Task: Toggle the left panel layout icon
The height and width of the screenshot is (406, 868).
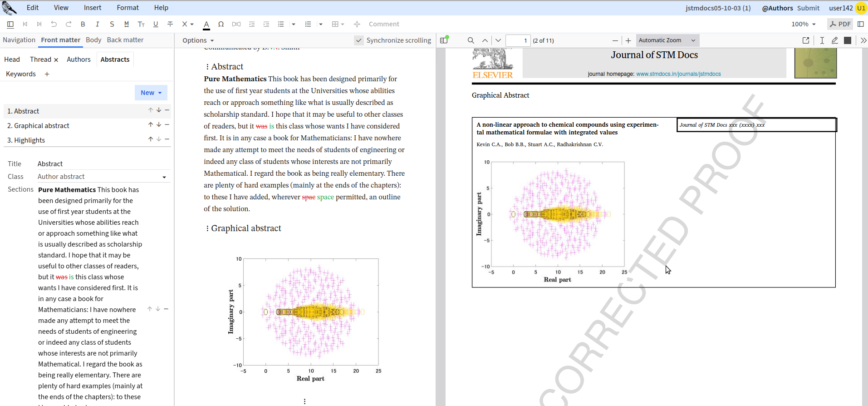Action: [x=10, y=24]
